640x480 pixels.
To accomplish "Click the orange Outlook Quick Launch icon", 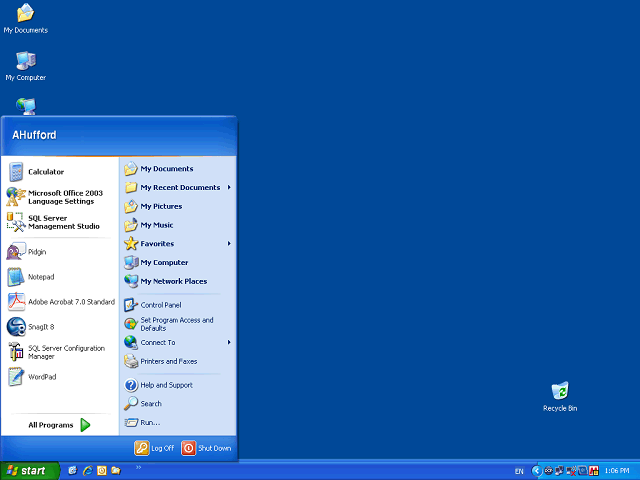I will [102, 471].
